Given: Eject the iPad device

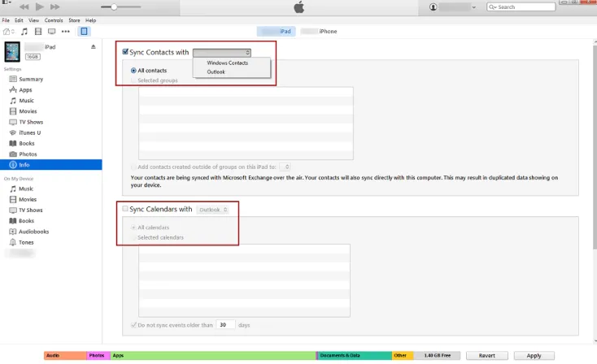Looking at the screenshot, I should [94, 47].
